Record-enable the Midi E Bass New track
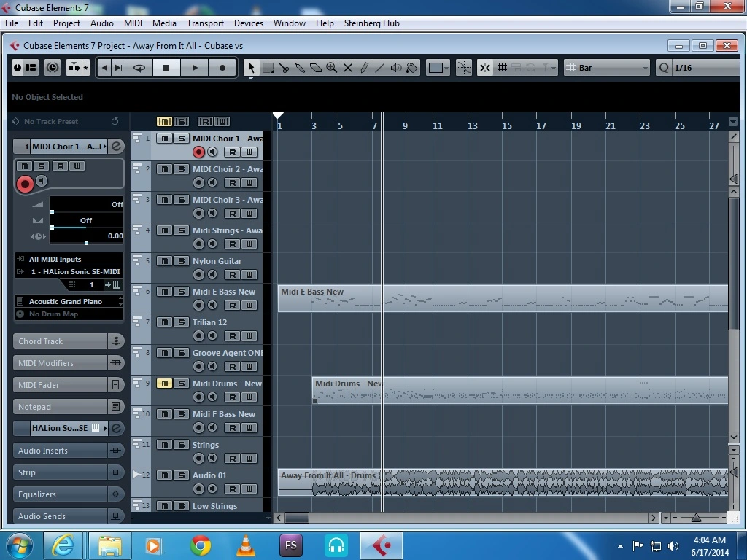Image resolution: width=747 pixels, height=560 pixels. [198, 305]
